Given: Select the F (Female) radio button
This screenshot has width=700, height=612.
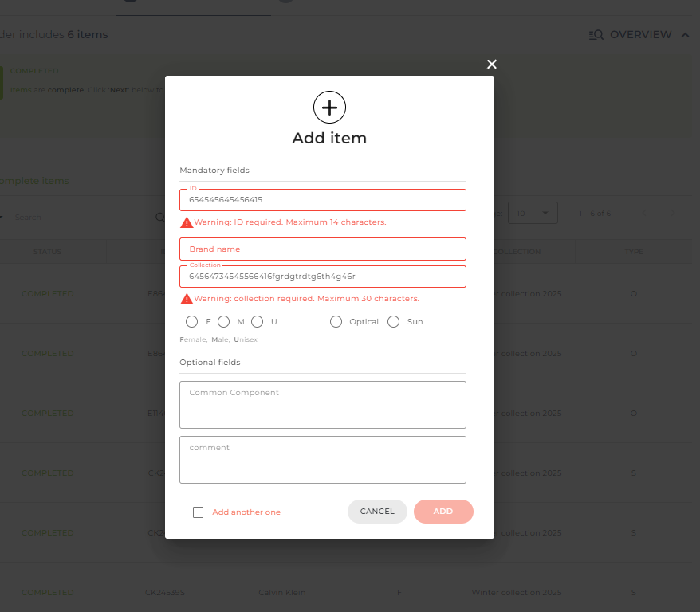Looking at the screenshot, I should (191, 322).
